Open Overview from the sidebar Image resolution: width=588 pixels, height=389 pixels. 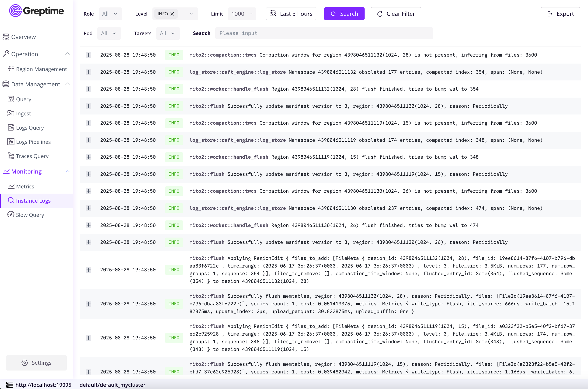[23, 37]
